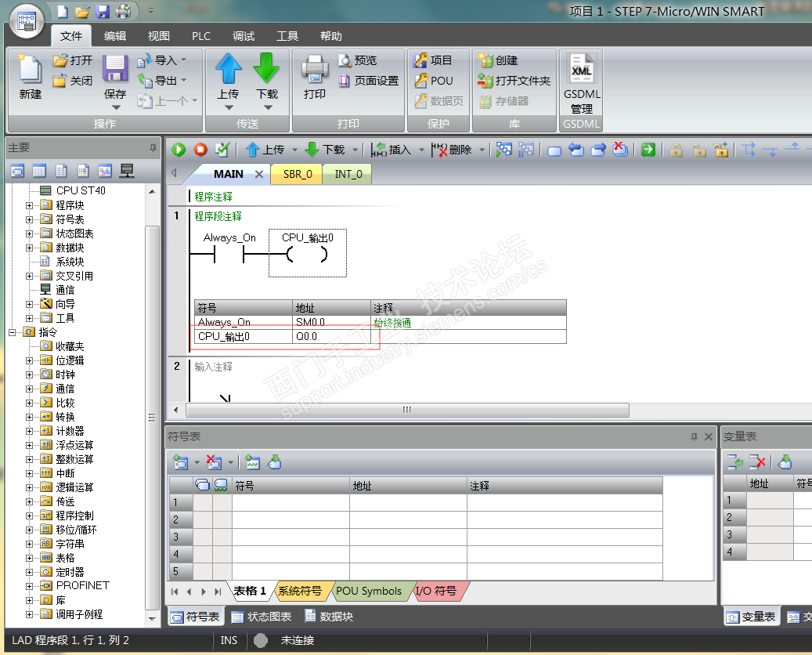812x655 pixels.
Task: Click the 关闭 button in ribbon
Action: coord(73,81)
